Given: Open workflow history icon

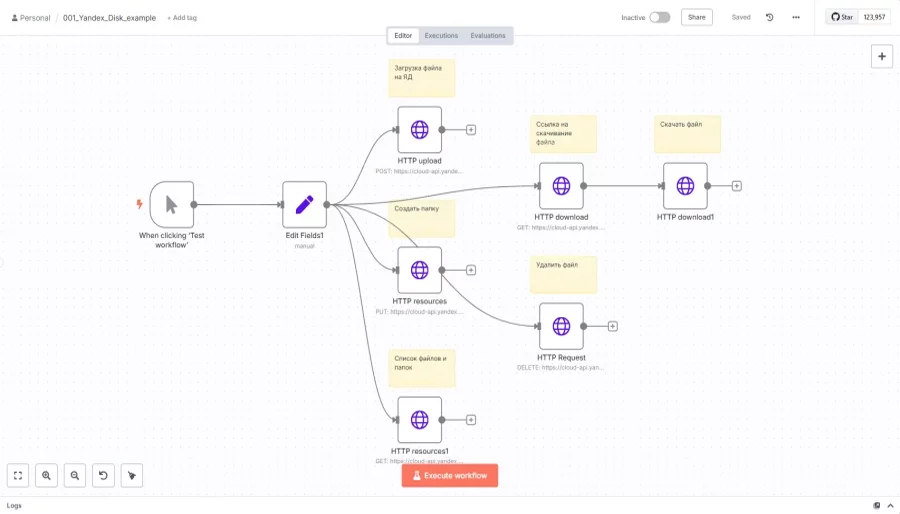Looking at the screenshot, I should pos(769,17).
